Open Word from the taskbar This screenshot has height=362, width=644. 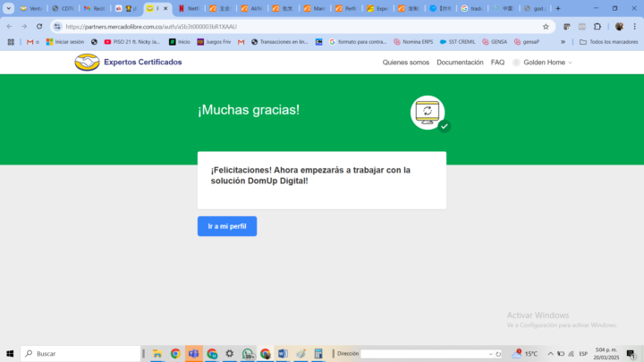pyautogui.click(x=283, y=354)
